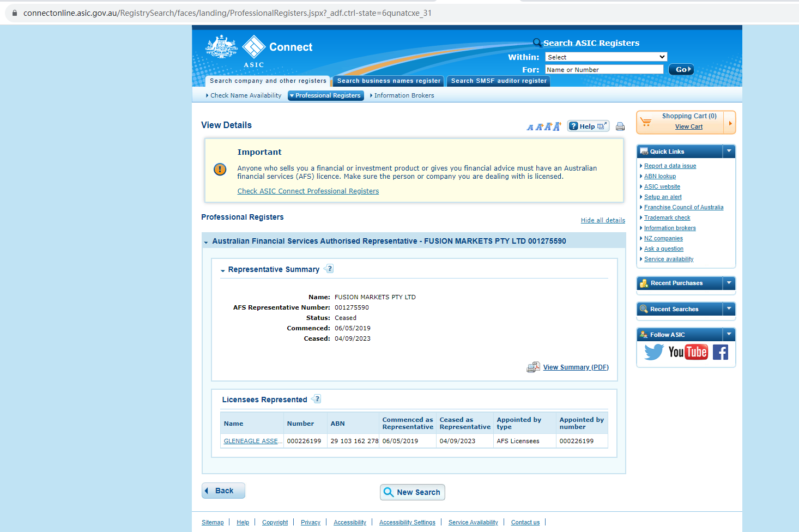Viewport: 799px width, 532px height.
Task: Click the shopping cart icon
Action: 646,122
